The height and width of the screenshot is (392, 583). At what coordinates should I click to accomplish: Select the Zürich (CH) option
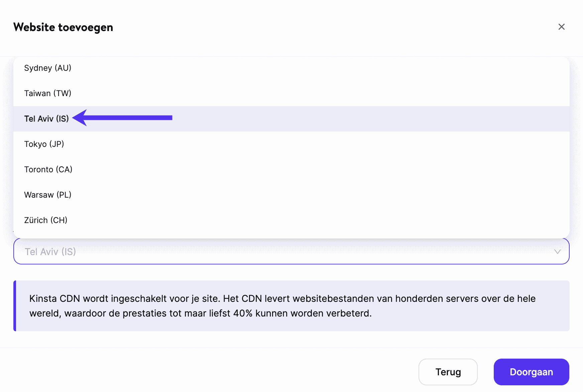46,220
